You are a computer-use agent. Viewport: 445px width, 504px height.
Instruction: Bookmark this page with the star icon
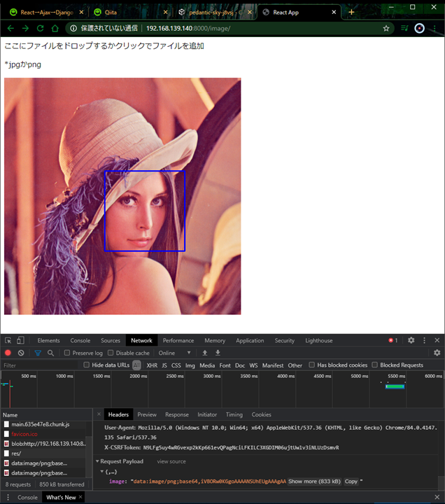[x=386, y=29]
